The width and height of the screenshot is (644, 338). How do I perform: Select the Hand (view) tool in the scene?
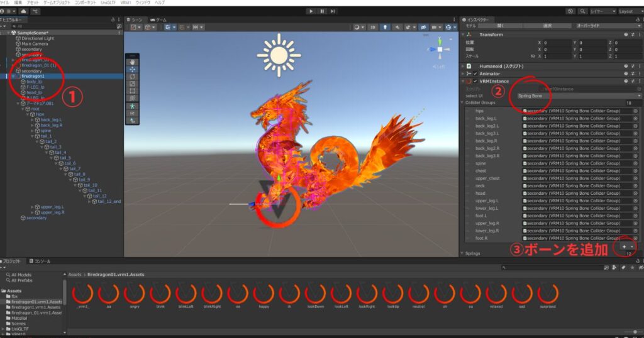pyautogui.click(x=132, y=62)
